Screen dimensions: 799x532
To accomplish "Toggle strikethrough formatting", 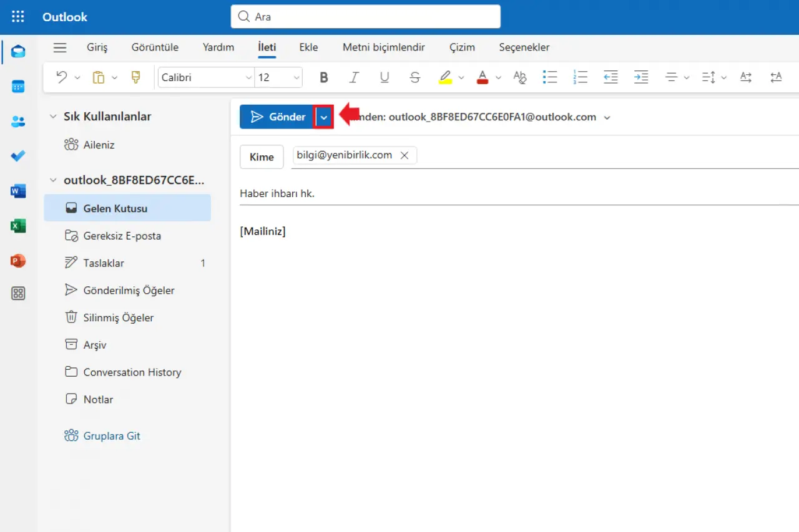I will 415,77.
